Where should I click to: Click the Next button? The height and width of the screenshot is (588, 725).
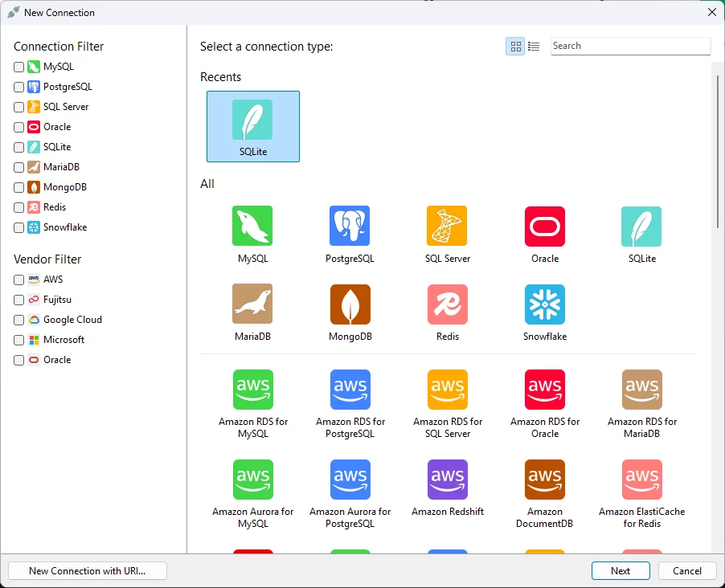[x=621, y=571]
